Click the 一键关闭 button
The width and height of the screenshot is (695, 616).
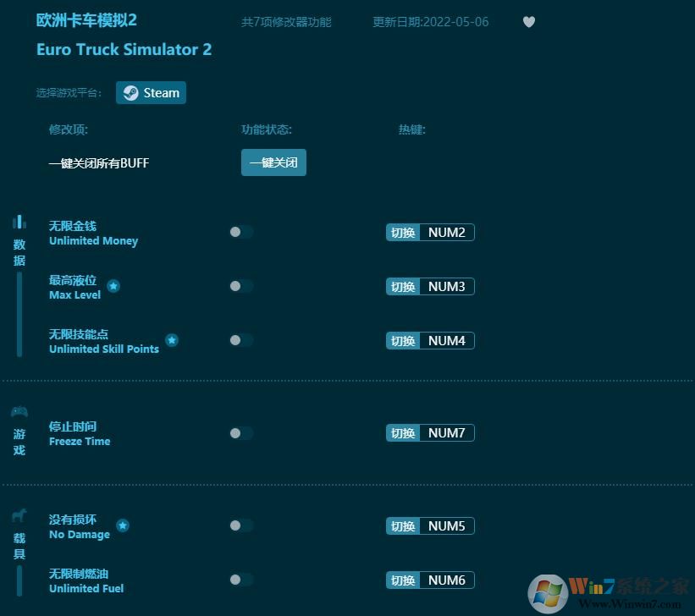273,162
